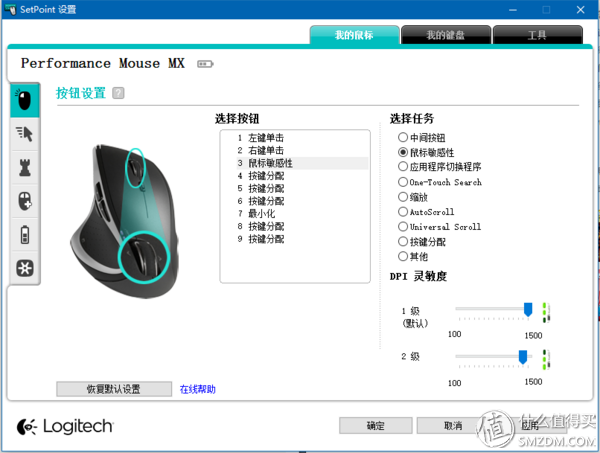The height and width of the screenshot is (453, 600).
Task: Select the 缩放 radio option
Action: [403, 197]
